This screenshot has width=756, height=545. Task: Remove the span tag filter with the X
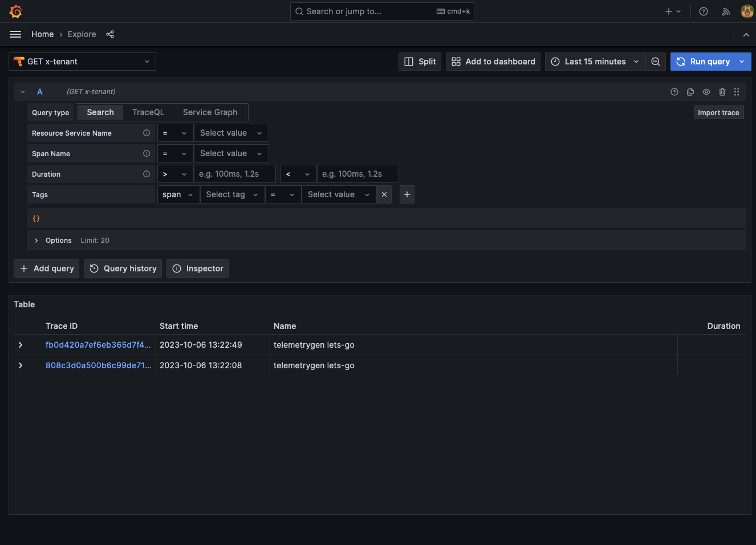384,194
